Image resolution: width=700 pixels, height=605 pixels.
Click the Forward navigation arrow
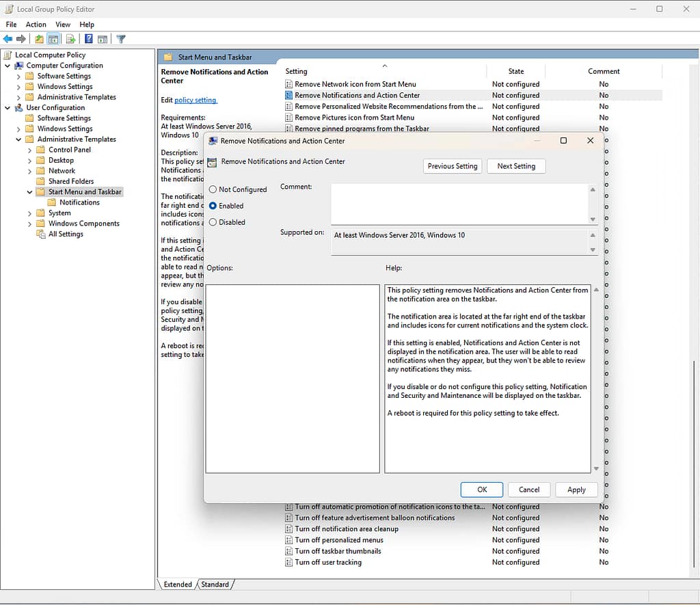point(20,38)
